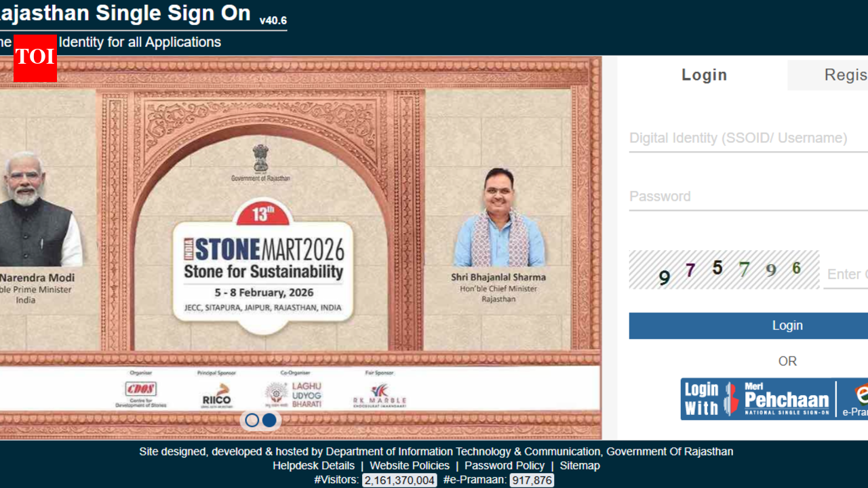Click the RK Marble sponsor logo
This screenshot has height=488, width=868.
pyautogui.click(x=379, y=395)
